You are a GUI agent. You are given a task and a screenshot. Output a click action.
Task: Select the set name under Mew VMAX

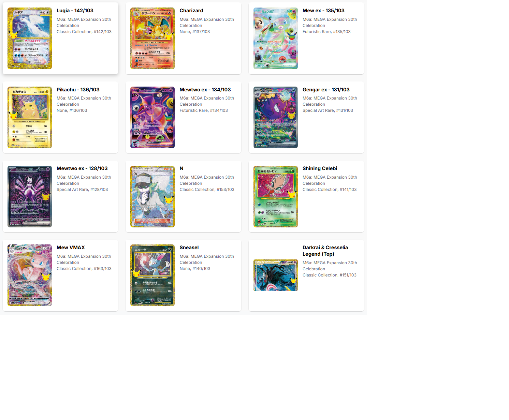[x=84, y=259]
